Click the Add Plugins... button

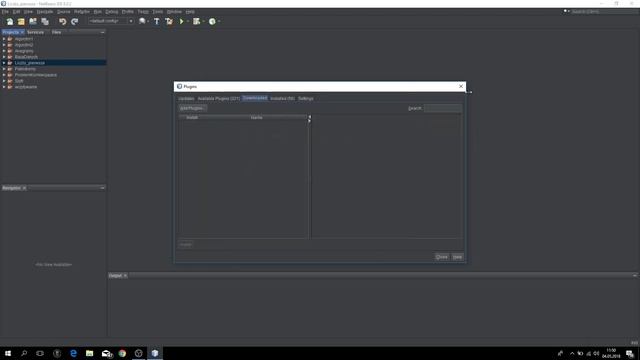(x=192, y=109)
